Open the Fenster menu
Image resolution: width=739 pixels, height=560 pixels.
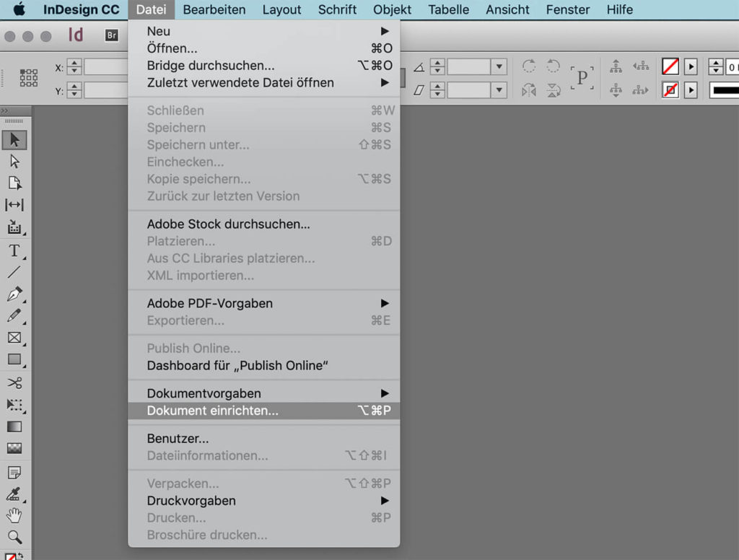[568, 9]
